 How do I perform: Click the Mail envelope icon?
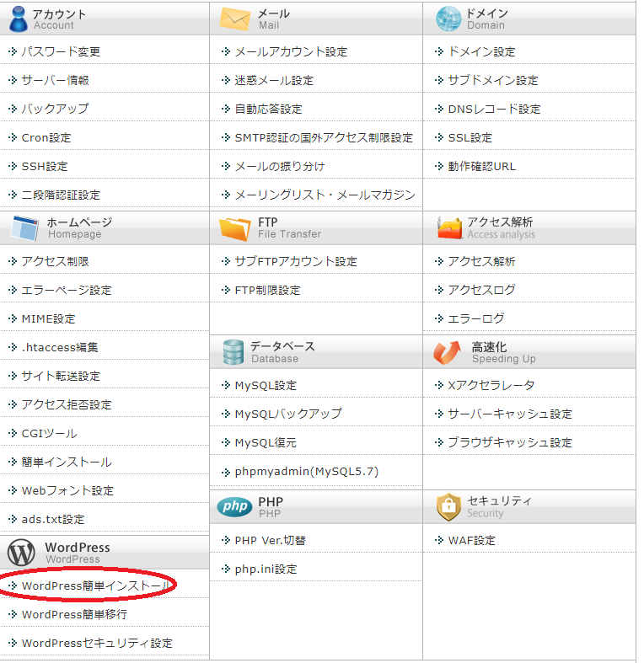(235, 19)
